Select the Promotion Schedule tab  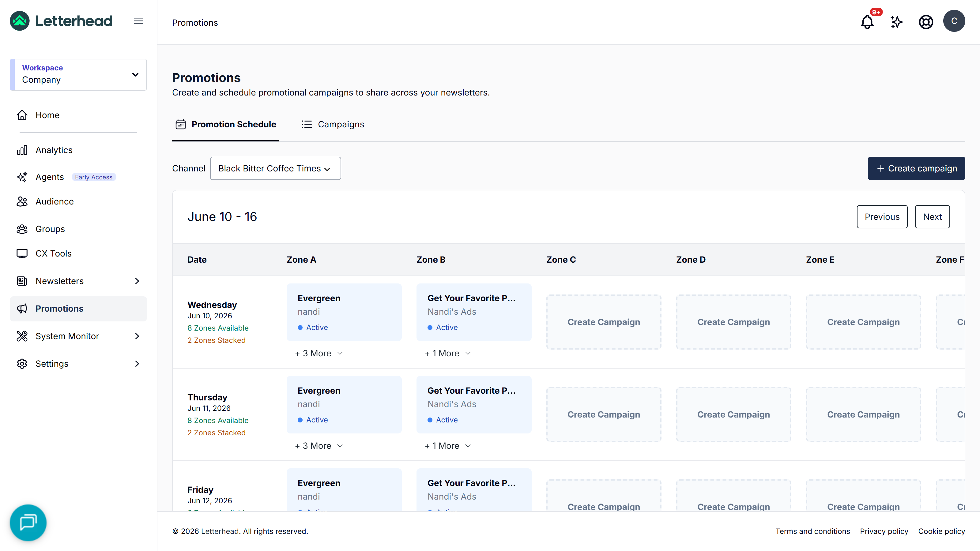tap(226, 124)
